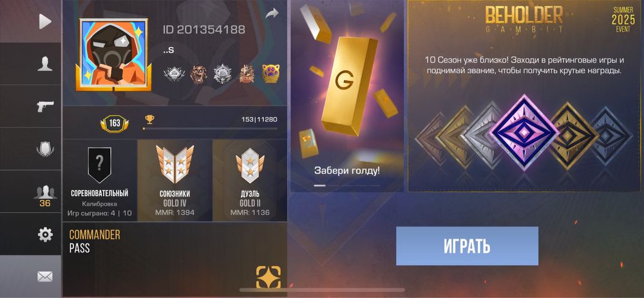Click the ИГРАТЬ play button
Screen dimensions: 644x298
467,246
